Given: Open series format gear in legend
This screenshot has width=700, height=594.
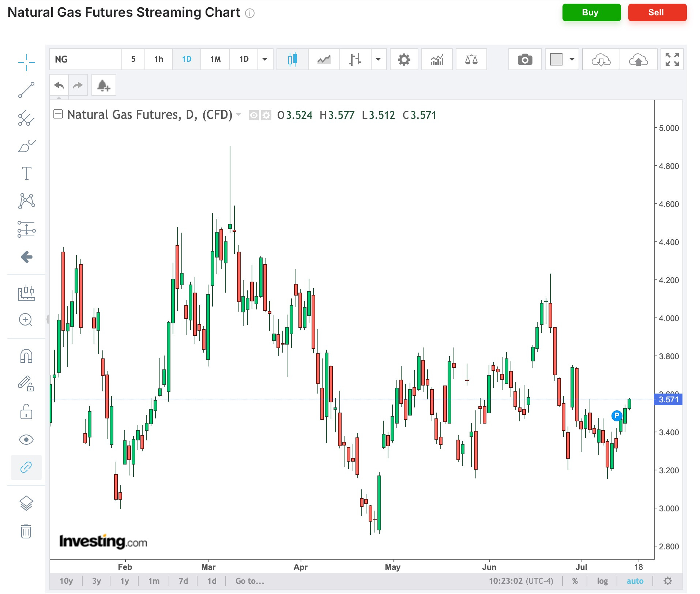Looking at the screenshot, I should point(266,116).
